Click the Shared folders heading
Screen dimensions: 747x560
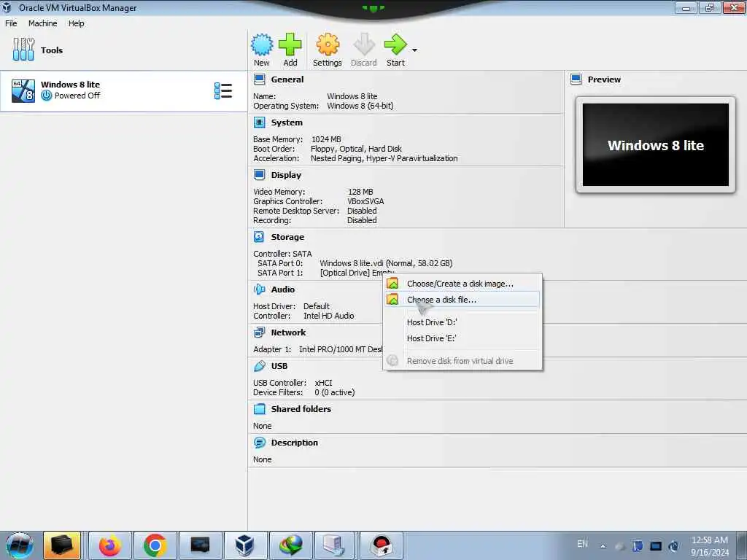[x=301, y=408]
